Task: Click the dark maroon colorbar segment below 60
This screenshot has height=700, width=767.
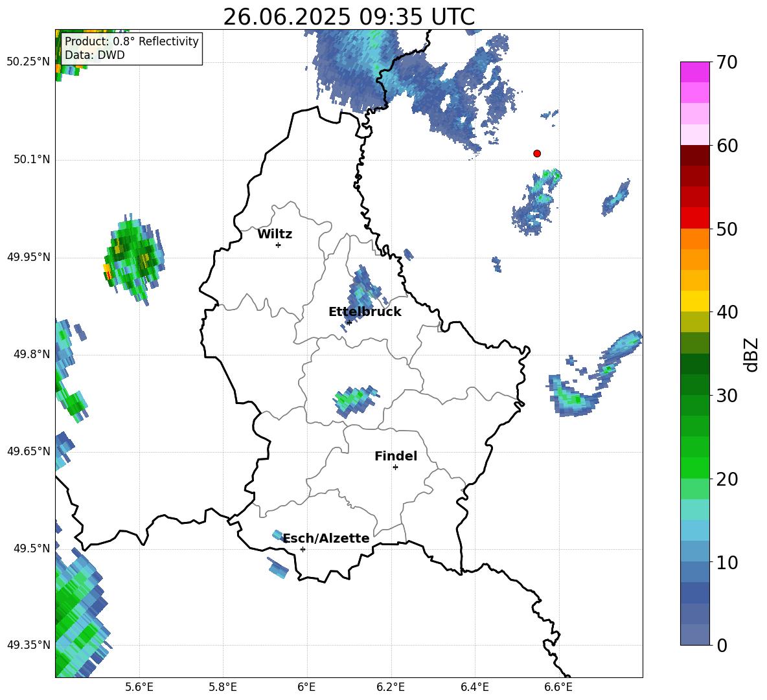Action: point(695,156)
